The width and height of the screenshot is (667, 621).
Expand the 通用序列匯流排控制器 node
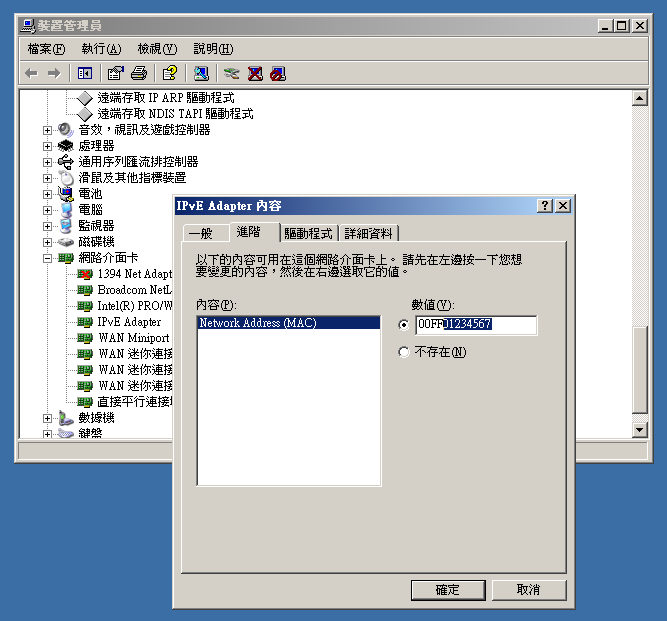pos(47,162)
